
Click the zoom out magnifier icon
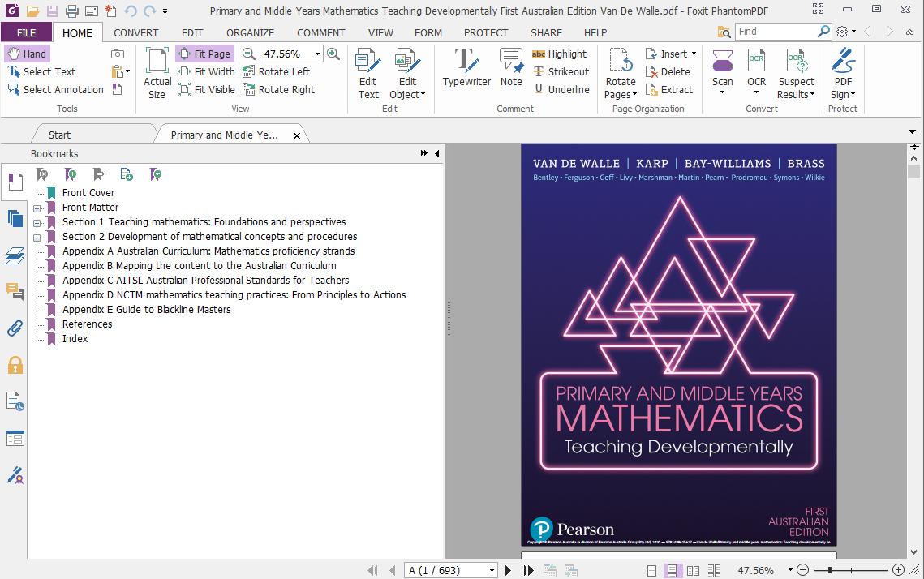[249, 54]
